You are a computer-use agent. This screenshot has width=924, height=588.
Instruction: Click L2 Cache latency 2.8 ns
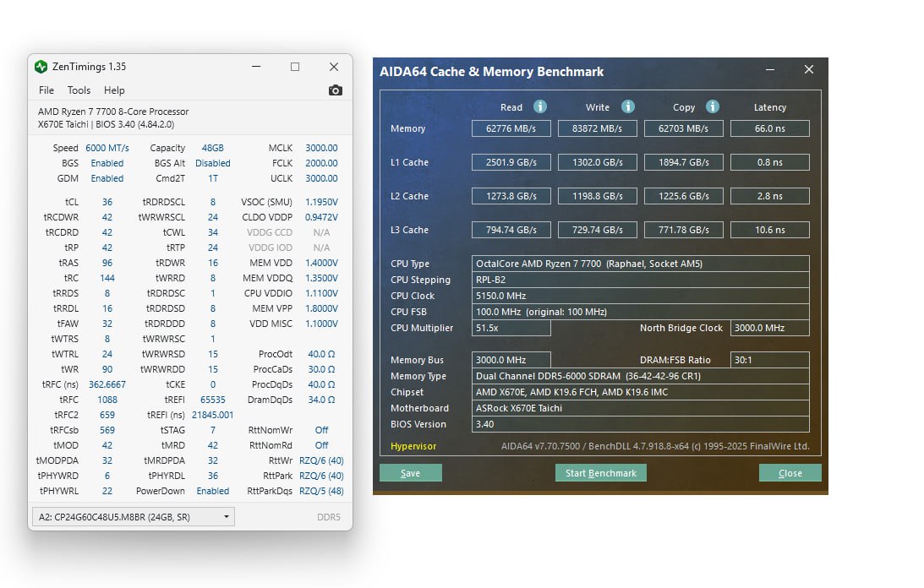coord(769,196)
